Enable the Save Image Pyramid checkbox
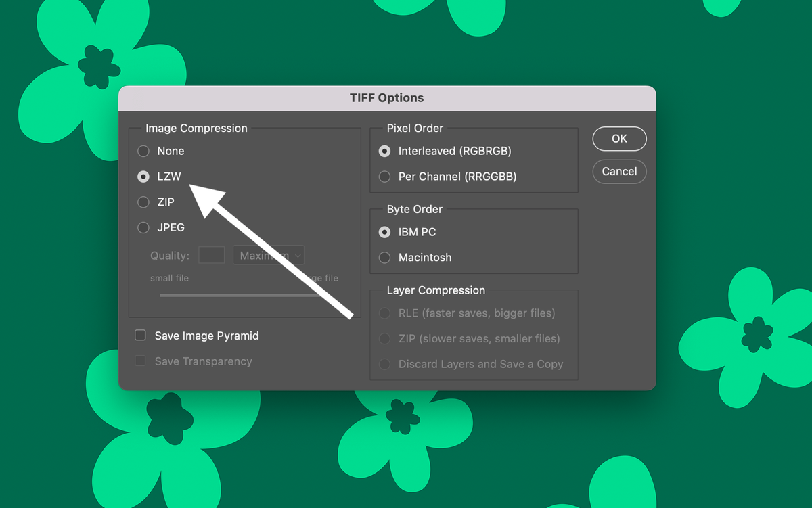Viewport: 812px width, 508px height. pyautogui.click(x=141, y=336)
